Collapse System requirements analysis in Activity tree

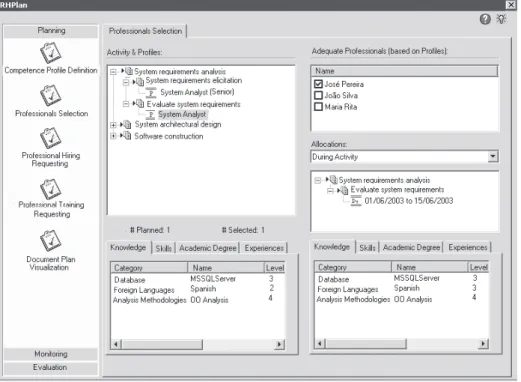pyautogui.click(x=113, y=72)
